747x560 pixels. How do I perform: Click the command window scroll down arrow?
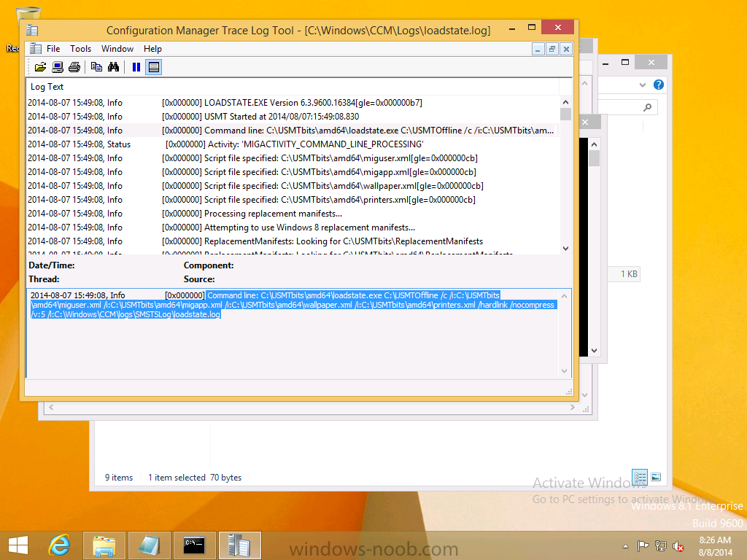pos(594,351)
